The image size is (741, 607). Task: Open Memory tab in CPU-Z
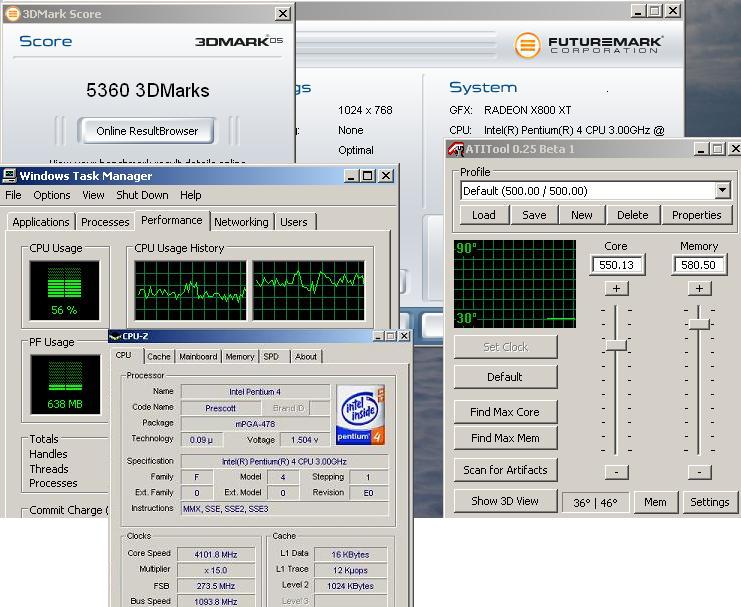pos(240,356)
